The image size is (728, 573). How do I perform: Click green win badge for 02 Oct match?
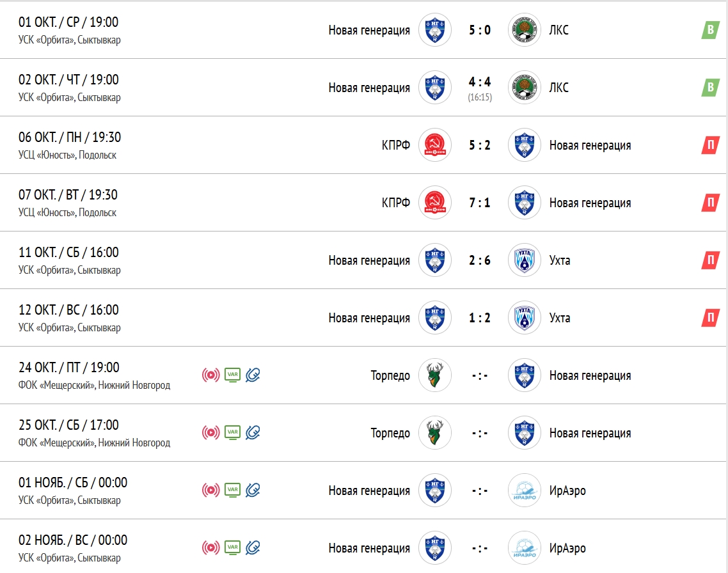(710, 88)
